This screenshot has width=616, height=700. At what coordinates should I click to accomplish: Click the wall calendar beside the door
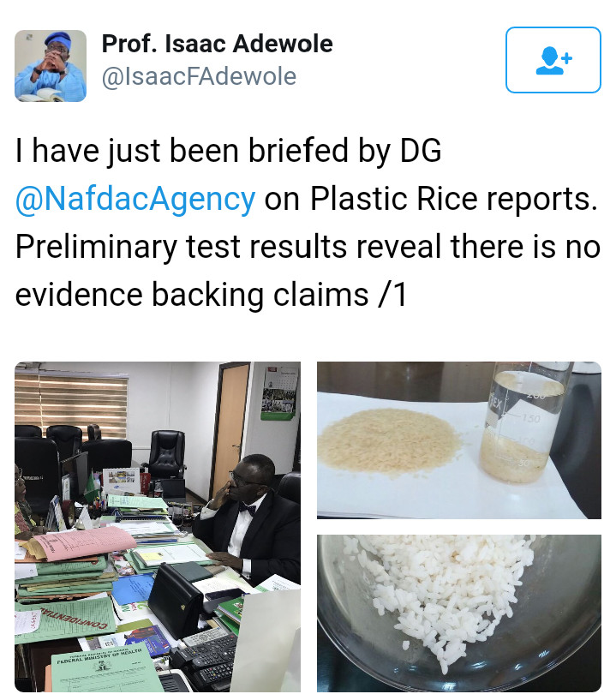click(x=279, y=393)
